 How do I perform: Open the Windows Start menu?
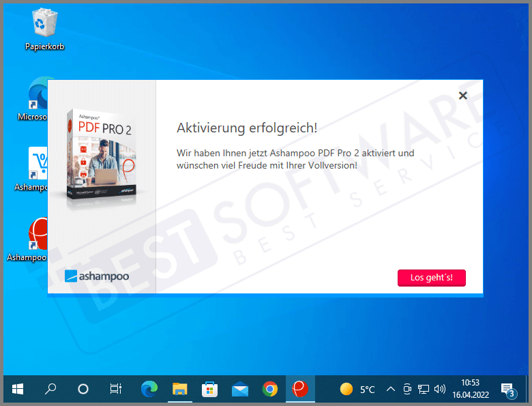(x=18, y=389)
